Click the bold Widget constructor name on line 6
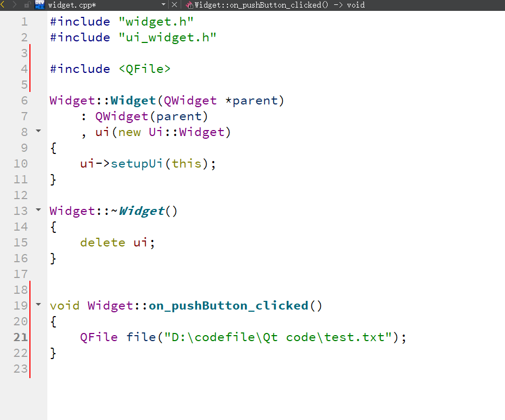505x420 pixels. click(133, 101)
